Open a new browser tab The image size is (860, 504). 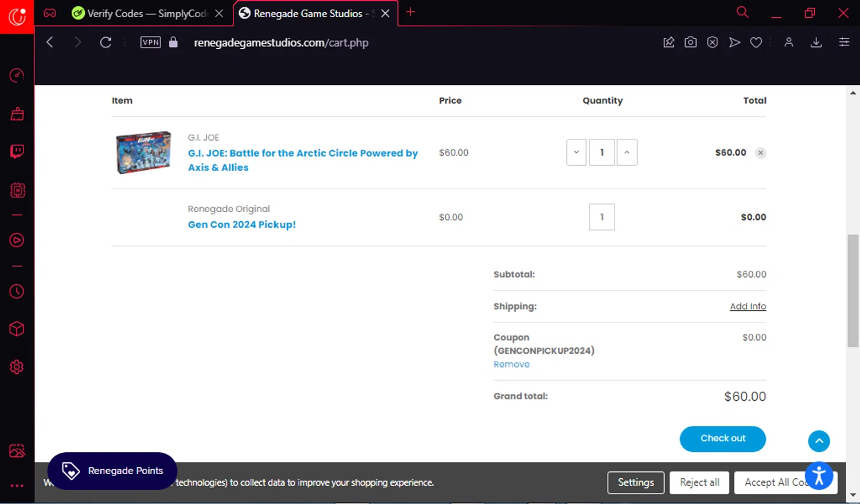tap(411, 13)
